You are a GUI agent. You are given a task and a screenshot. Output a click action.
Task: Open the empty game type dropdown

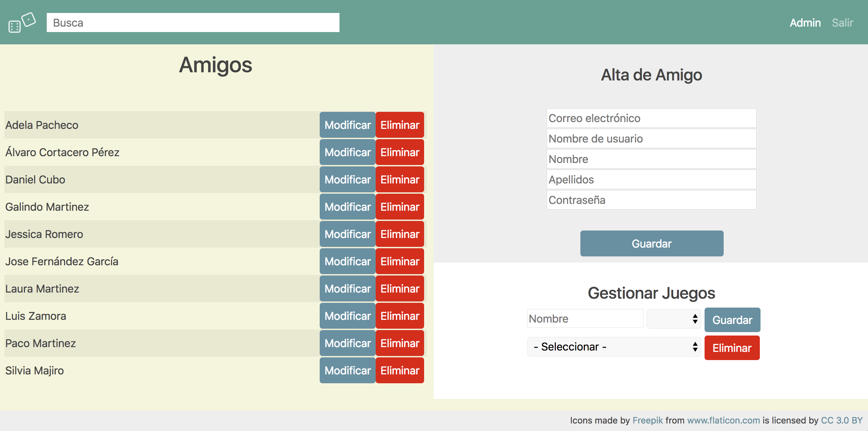pos(674,319)
